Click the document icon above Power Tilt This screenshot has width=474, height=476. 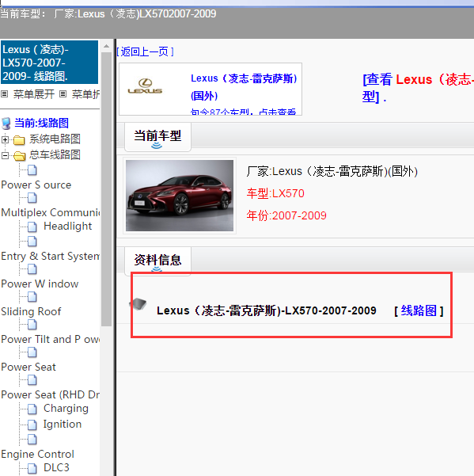tap(32, 325)
